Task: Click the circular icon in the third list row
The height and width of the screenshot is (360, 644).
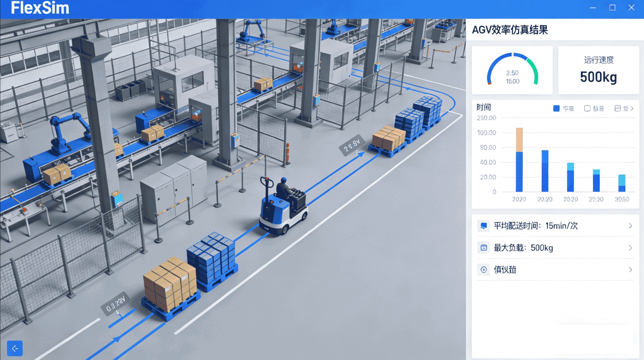Action: pos(484,270)
